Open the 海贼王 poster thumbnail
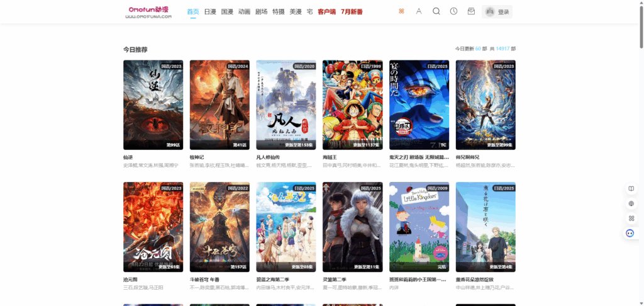 (x=353, y=105)
